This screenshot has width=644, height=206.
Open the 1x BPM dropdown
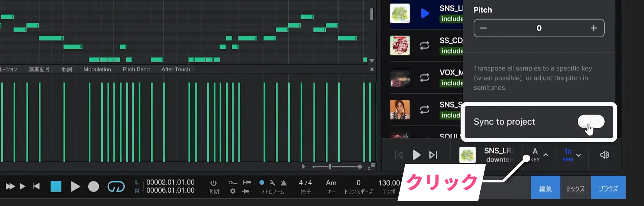tap(578, 155)
